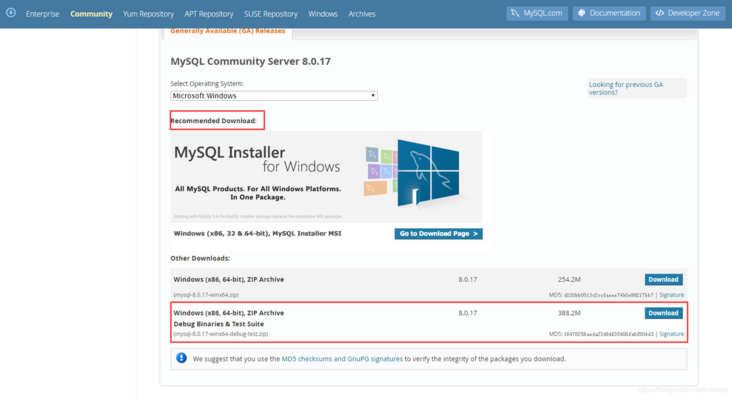Open the Select Operating System dropdown

(274, 96)
